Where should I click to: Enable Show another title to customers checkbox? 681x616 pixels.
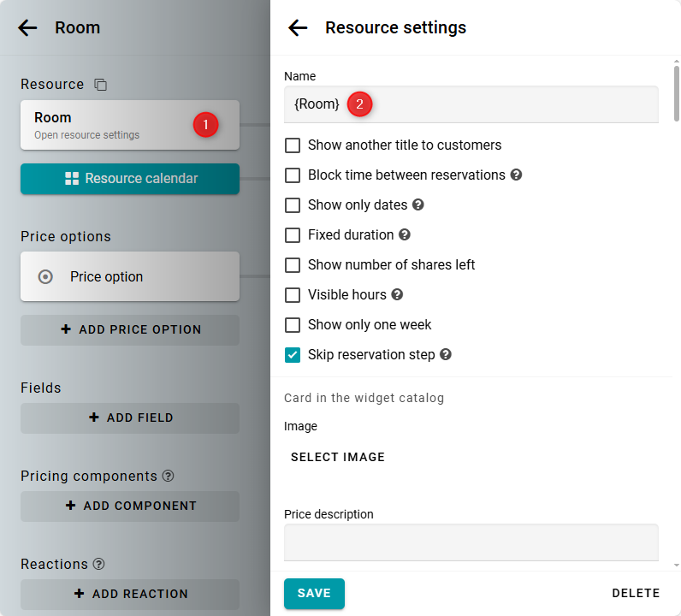tap(293, 145)
